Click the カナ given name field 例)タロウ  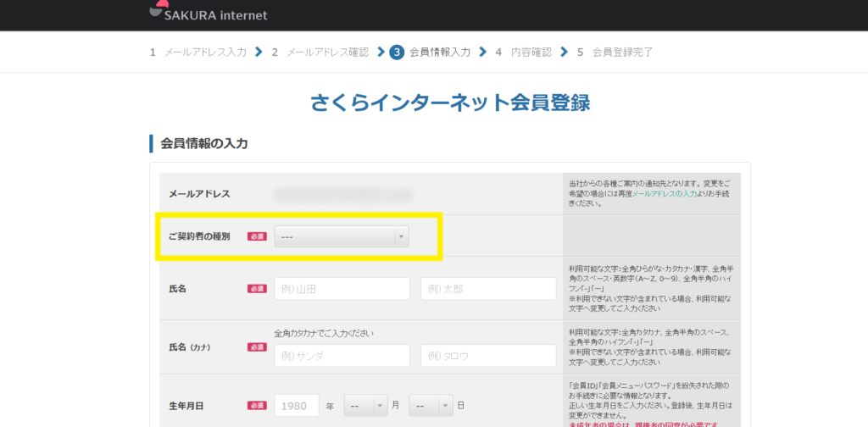click(x=488, y=356)
